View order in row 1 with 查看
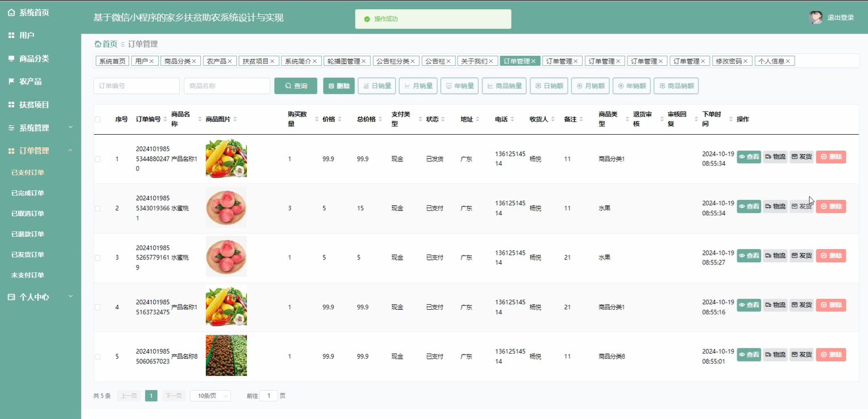Image resolution: width=868 pixels, height=419 pixels. tap(749, 157)
